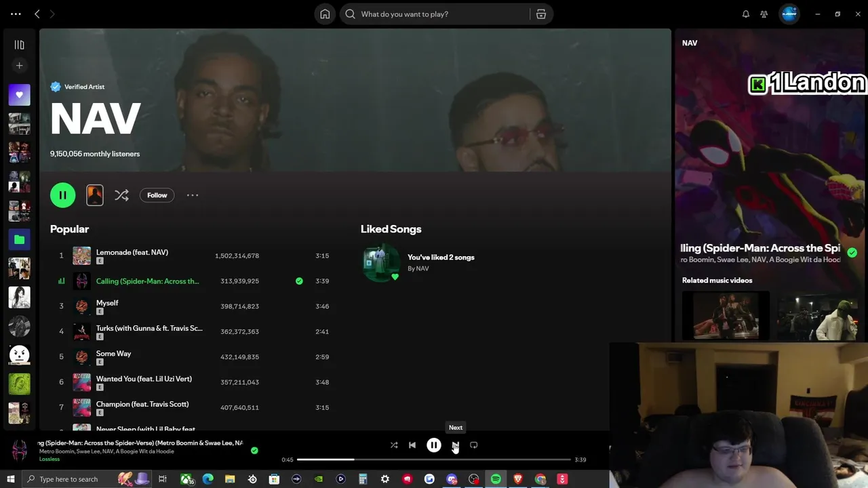The image size is (868, 488).
Task: Open Settings gear from the taskbar
Action: (385, 479)
